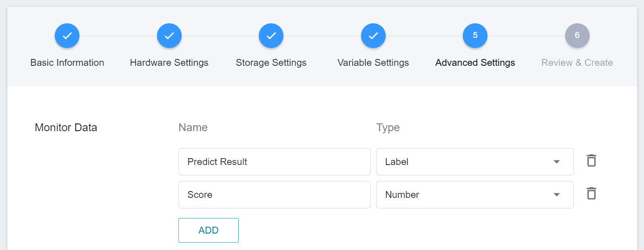Click the Basic Information checkmark step circle
The width and height of the screenshot is (644, 250).
click(67, 36)
